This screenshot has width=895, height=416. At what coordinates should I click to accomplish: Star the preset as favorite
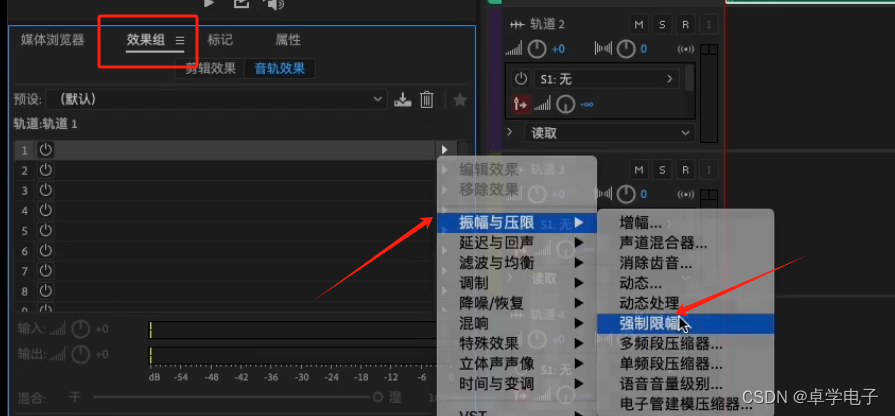[459, 100]
